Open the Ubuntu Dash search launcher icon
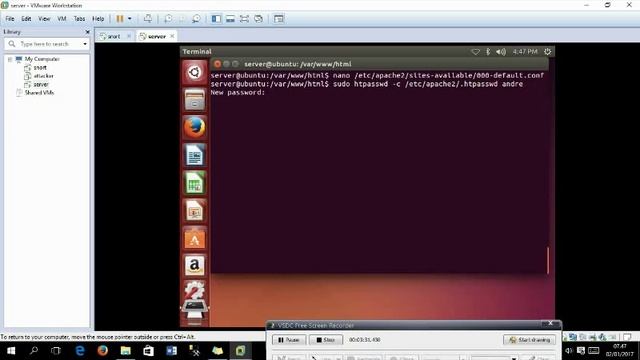This screenshot has height=360, width=640. point(194,72)
